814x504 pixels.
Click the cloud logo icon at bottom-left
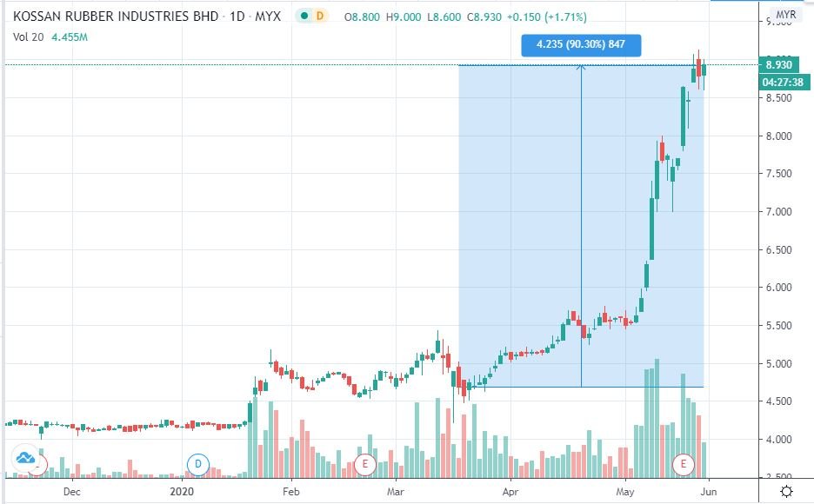(x=24, y=457)
